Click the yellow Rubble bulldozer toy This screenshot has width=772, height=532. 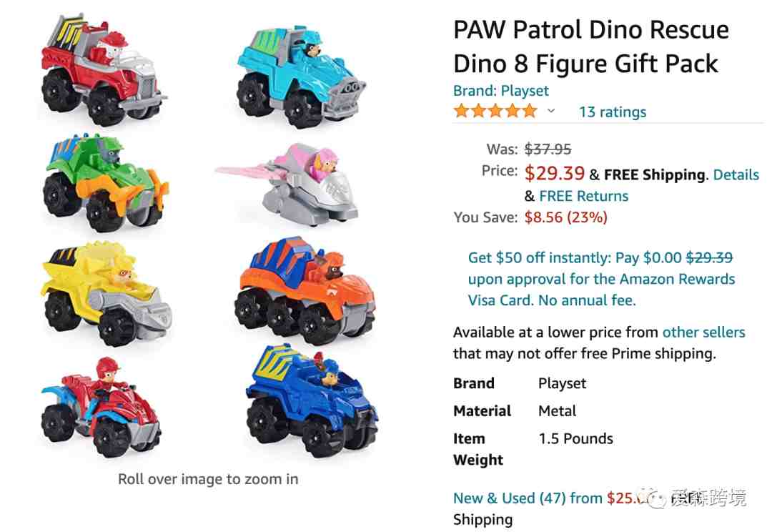105,292
